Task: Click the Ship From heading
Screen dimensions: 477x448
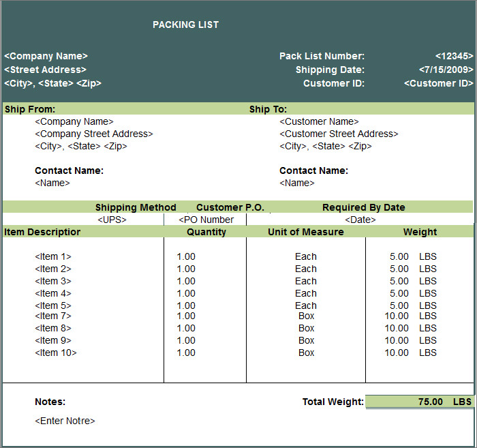Action: point(30,109)
